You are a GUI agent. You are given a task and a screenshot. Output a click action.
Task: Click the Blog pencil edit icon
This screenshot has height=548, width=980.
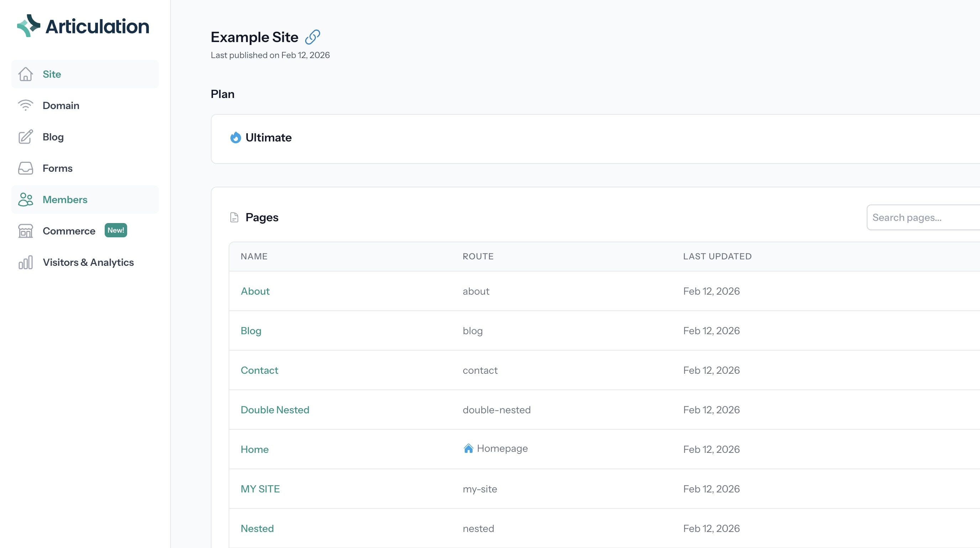(26, 137)
